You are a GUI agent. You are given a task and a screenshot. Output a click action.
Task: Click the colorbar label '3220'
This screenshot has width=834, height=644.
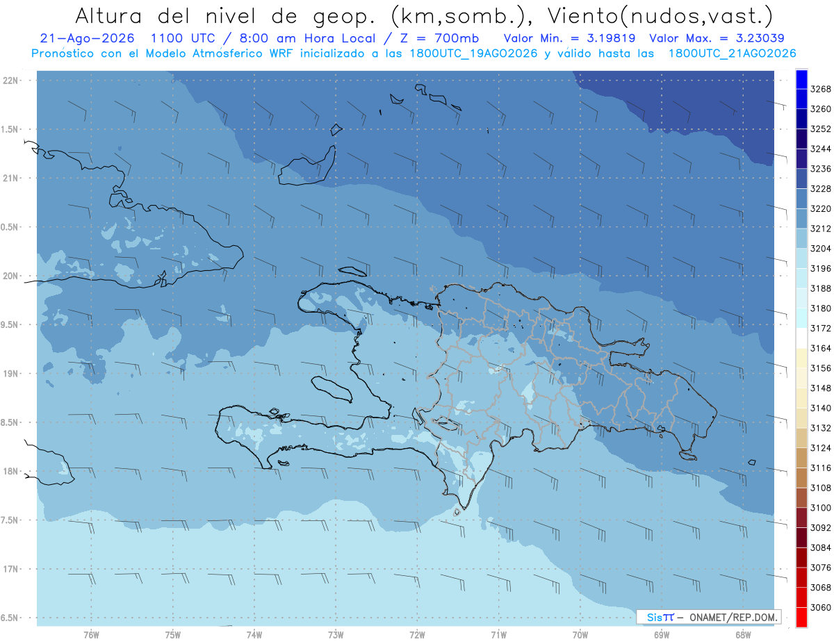coord(821,208)
